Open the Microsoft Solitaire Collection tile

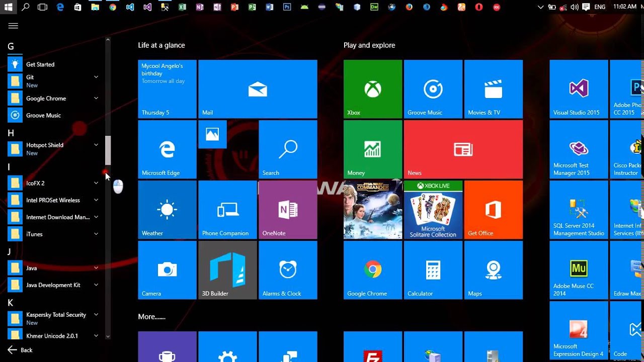coord(433,210)
